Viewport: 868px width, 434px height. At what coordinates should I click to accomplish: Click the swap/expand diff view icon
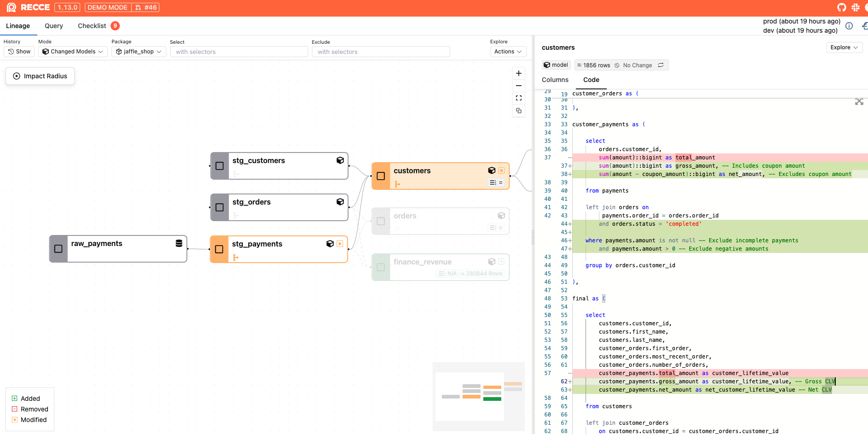click(x=859, y=102)
